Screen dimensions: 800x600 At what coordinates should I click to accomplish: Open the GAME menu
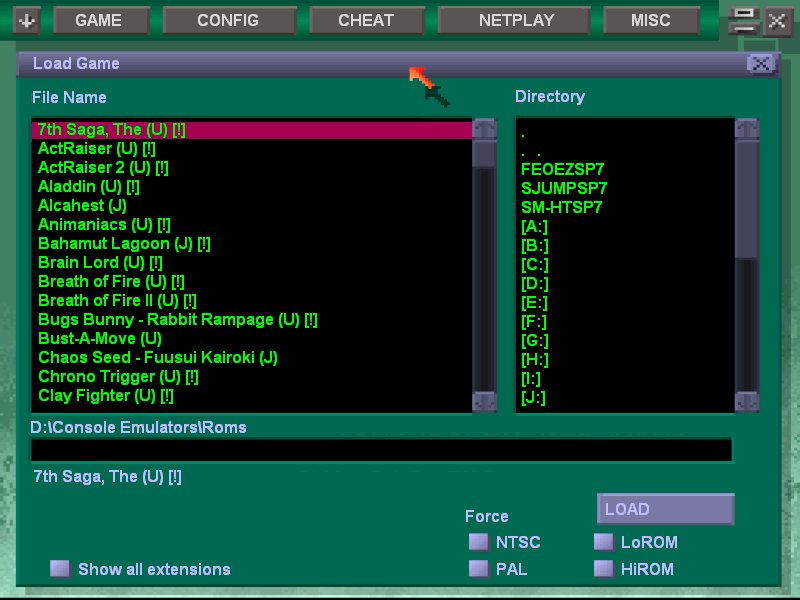[x=101, y=20]
